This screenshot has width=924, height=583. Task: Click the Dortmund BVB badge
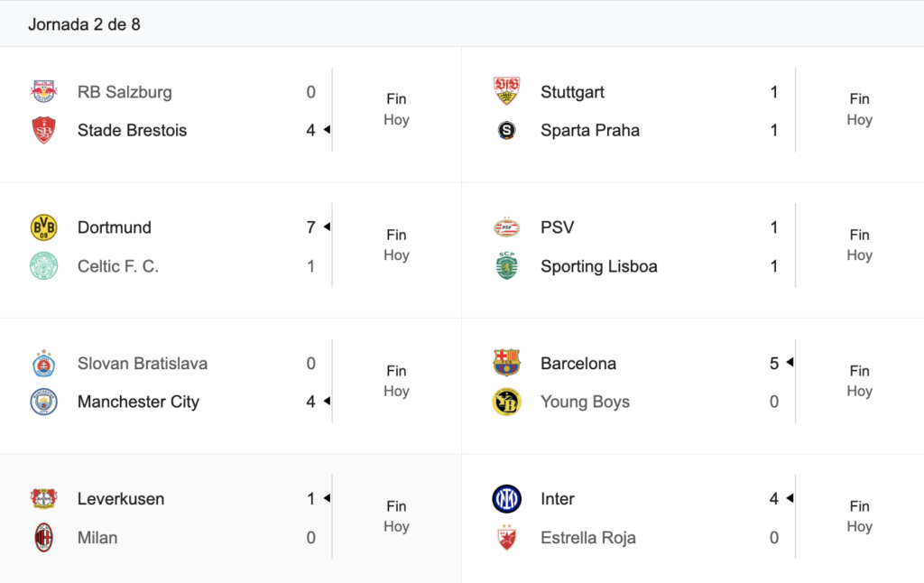[x=43, y=227]
